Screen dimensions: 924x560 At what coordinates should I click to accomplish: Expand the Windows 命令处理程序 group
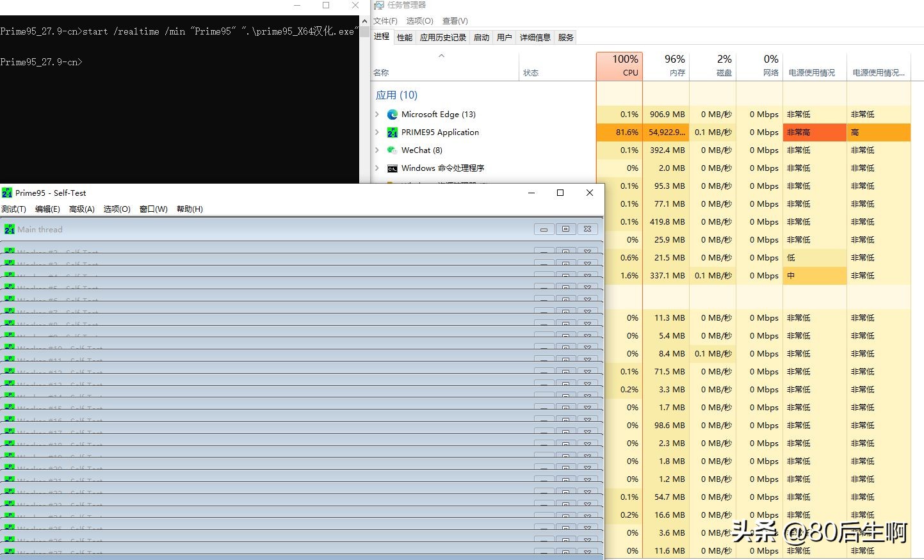[x=377, y=168]
